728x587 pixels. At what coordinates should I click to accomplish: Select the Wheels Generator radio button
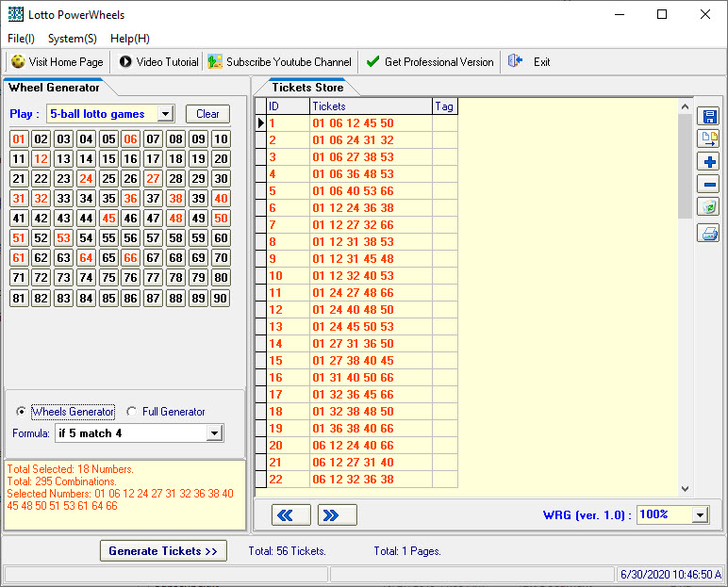[x=21, y=412]
